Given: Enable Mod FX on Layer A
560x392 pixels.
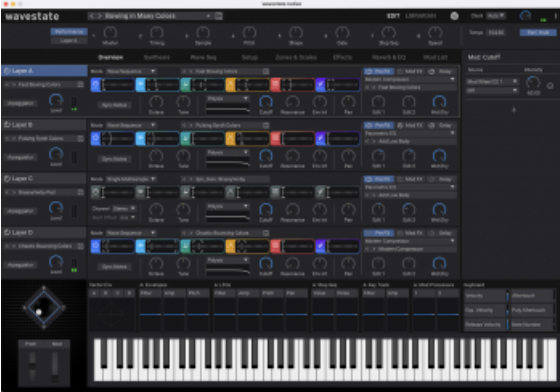Looking at the screenshot, I should point(400,71).
